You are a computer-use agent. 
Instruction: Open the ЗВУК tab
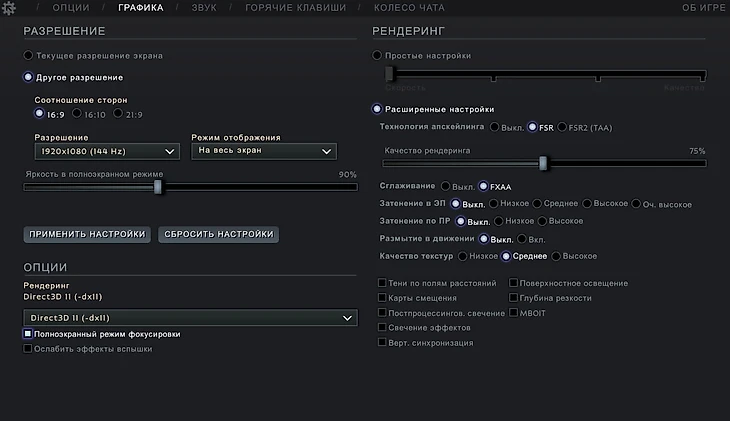click(x=205, y=8)
